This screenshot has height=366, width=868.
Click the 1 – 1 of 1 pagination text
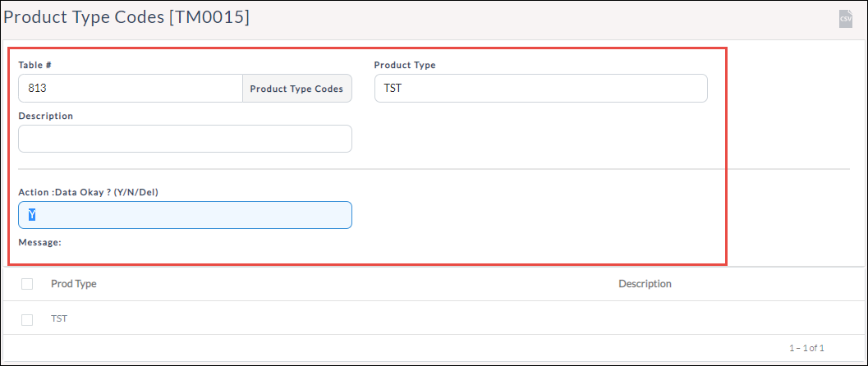pyautogui.click(x=806, y=348)
